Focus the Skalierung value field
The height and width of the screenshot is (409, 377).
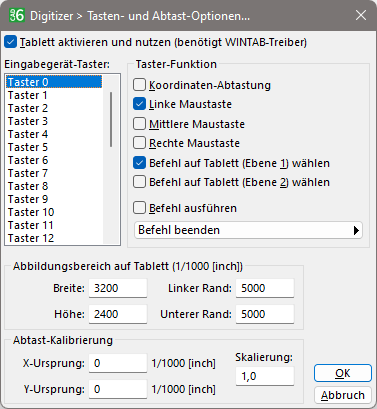(265, 376)
